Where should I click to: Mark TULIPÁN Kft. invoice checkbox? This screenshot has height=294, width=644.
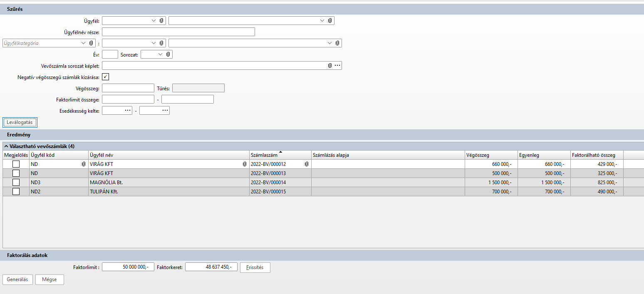16,192
